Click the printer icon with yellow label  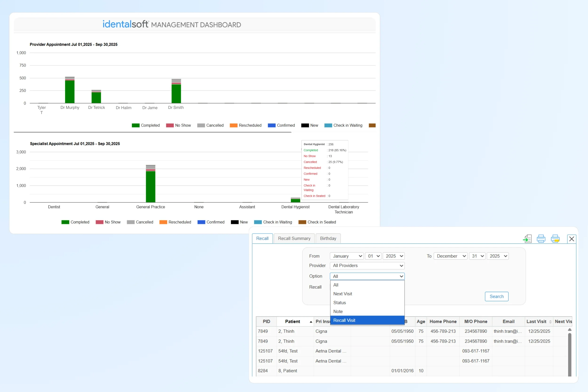tap(555, 238)
